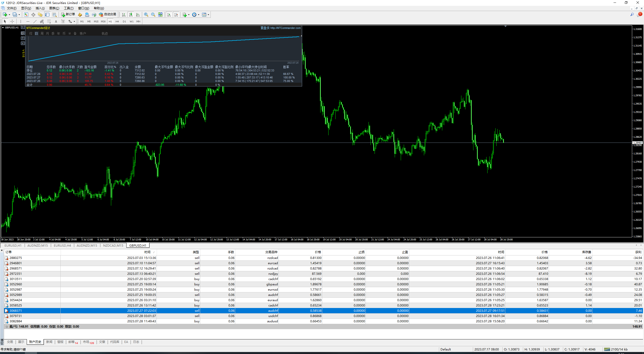
Task: Open the 图表(C) menu
Action: point(54,8)
